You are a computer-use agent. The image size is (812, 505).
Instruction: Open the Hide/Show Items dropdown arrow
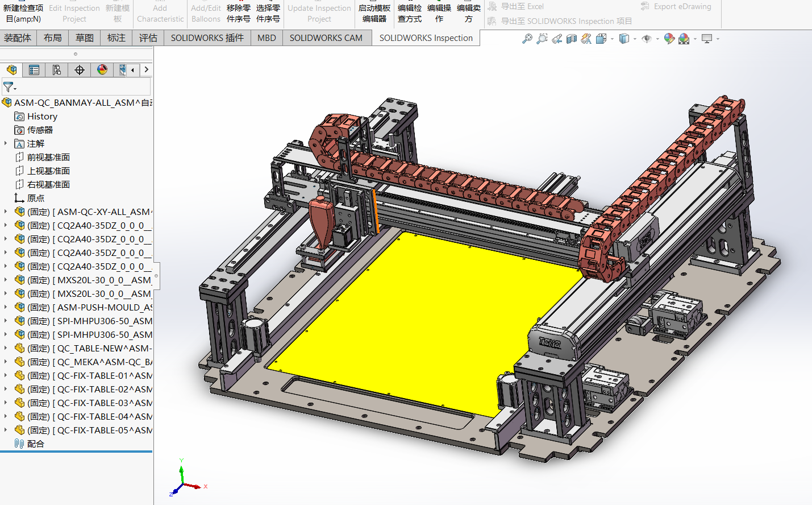click(657, 39)
